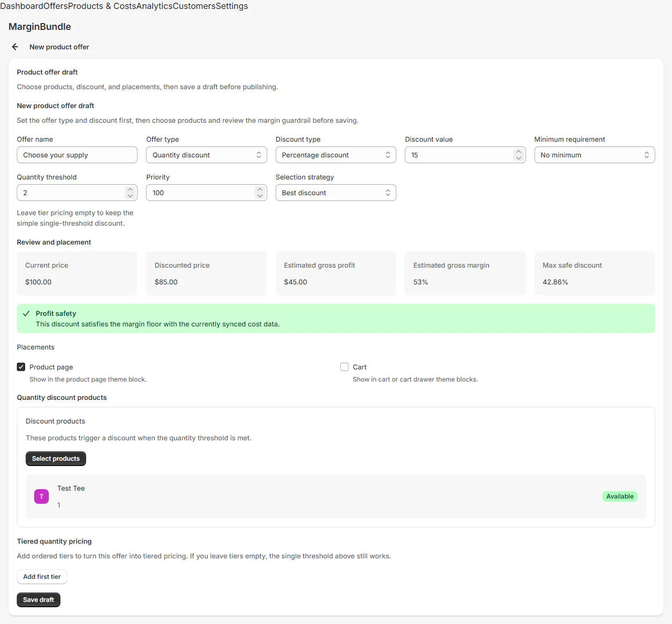Click the Test Tee product name

point(71,488)
